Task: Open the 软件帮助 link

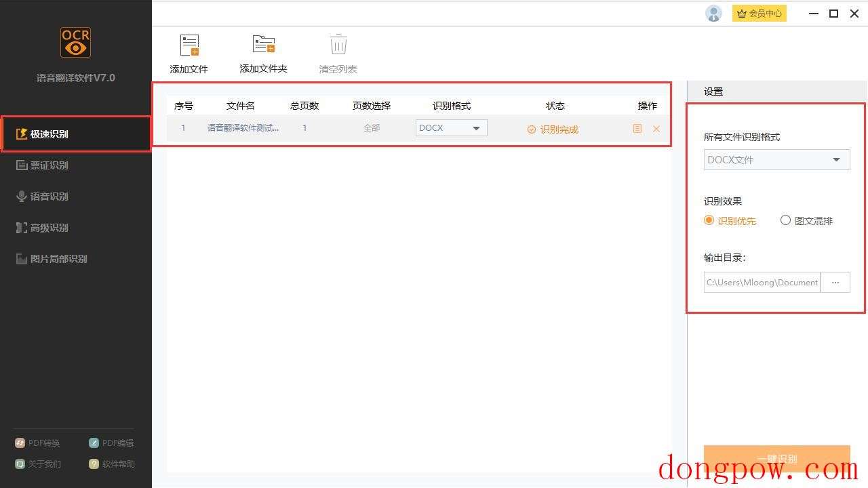Action: pyautogui.click(x=112, y=464)
